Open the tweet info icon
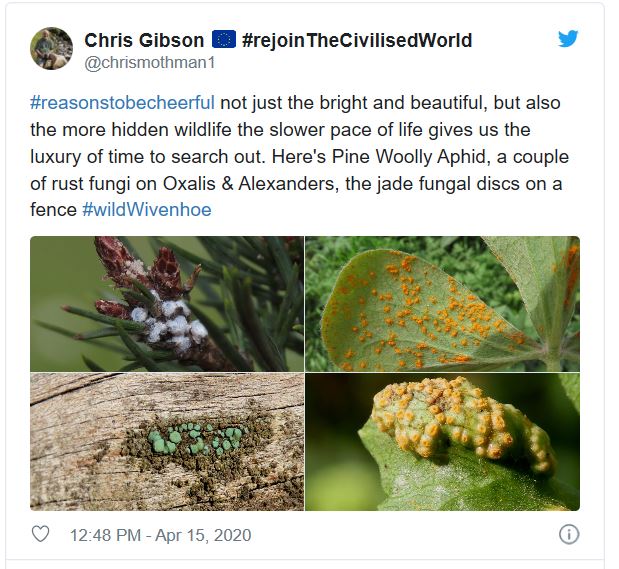 569,534
